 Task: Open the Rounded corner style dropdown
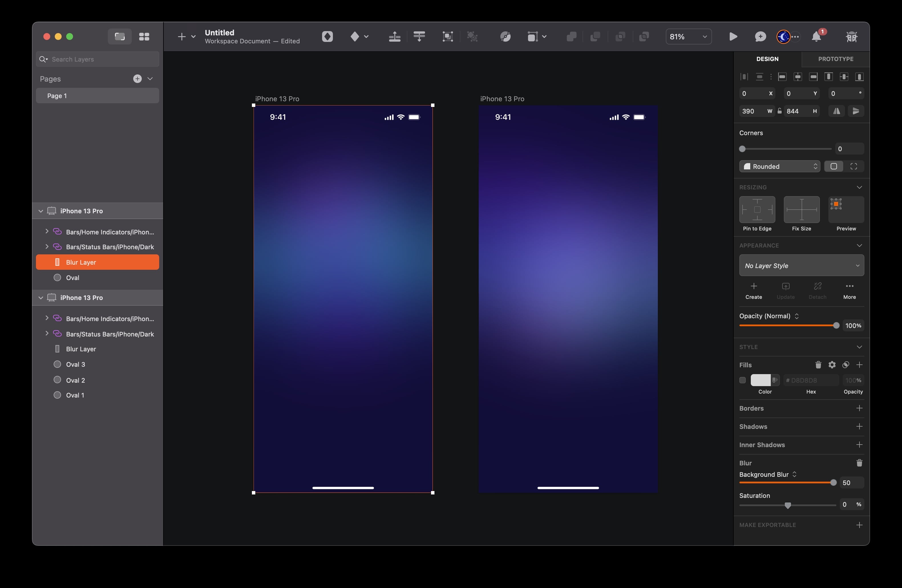(779, 166)
